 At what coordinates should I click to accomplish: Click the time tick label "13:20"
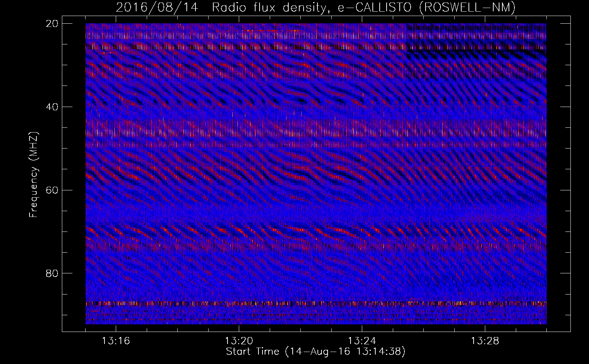coord(239,341)
